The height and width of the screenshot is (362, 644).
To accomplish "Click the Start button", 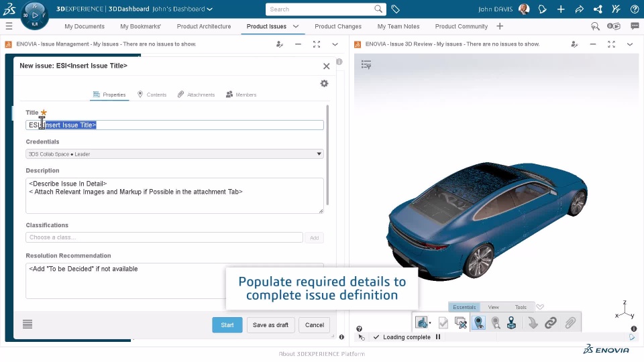I will 227,324.
